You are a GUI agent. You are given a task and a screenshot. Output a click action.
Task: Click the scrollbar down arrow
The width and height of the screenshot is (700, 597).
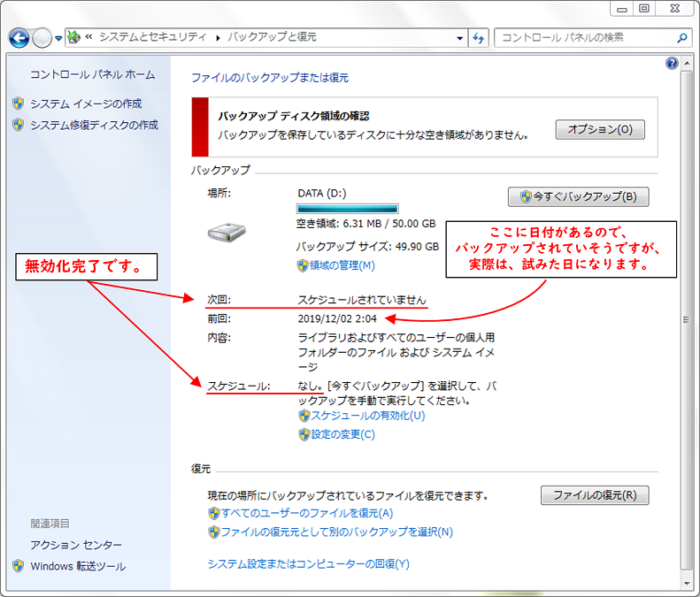tap(686, 582)
